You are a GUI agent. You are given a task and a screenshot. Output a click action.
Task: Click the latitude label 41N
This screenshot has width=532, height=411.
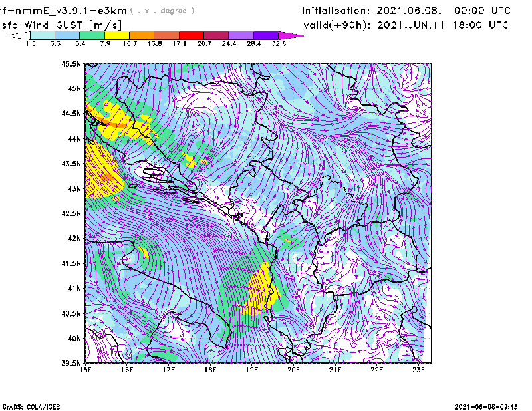74,288
